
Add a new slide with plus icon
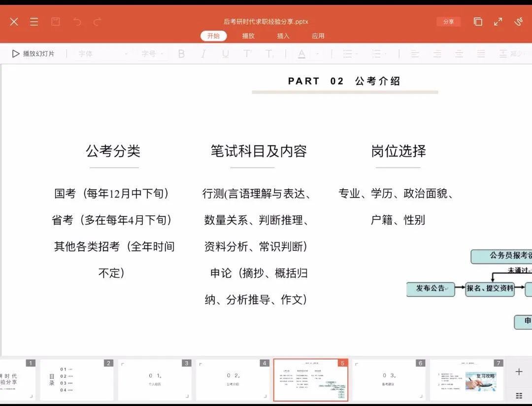(x=519, y=372)
